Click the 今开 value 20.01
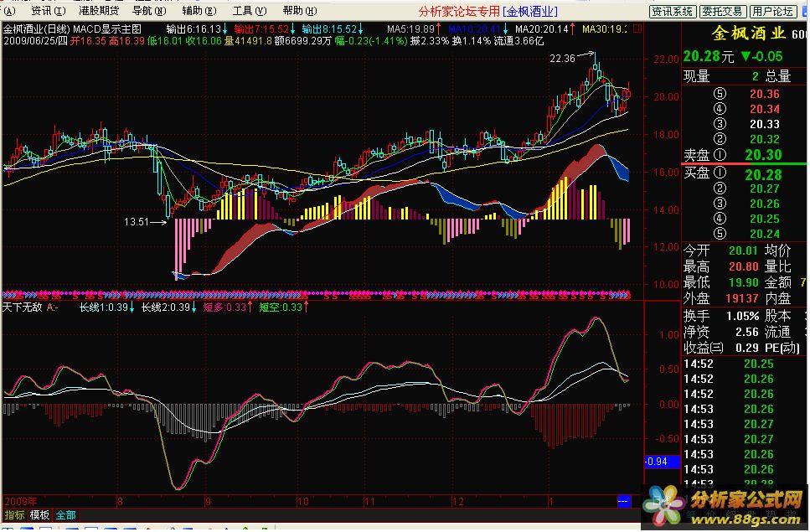Image resolution: width=810 pixels, height=532 pixels. [x=743, y=251]
